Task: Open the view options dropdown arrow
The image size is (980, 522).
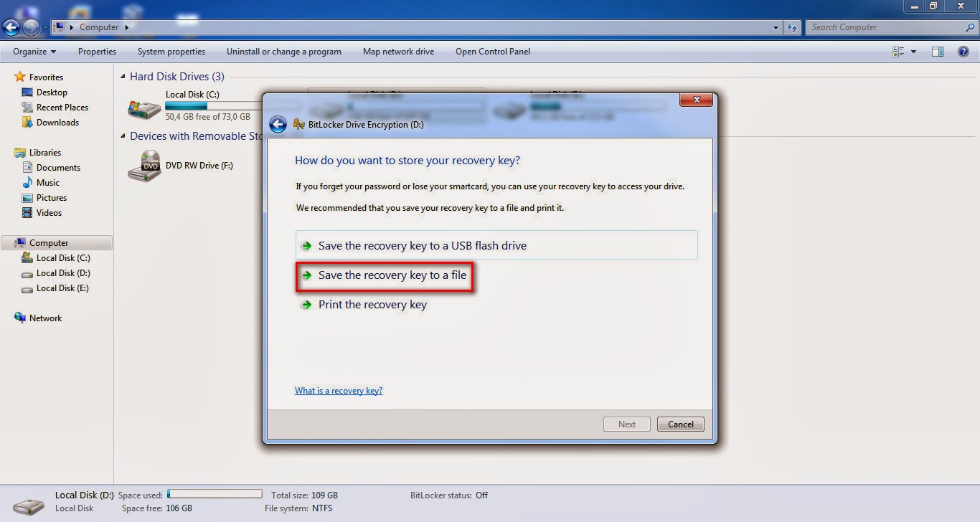Action: click(913, 52)
